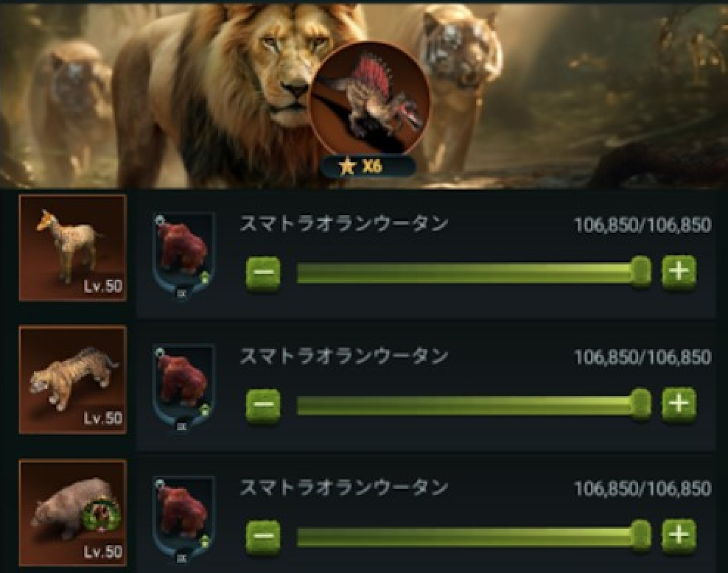Open second row orangutan troop shield icon
This screenshot has height=573, width=728.
point(183,388)
